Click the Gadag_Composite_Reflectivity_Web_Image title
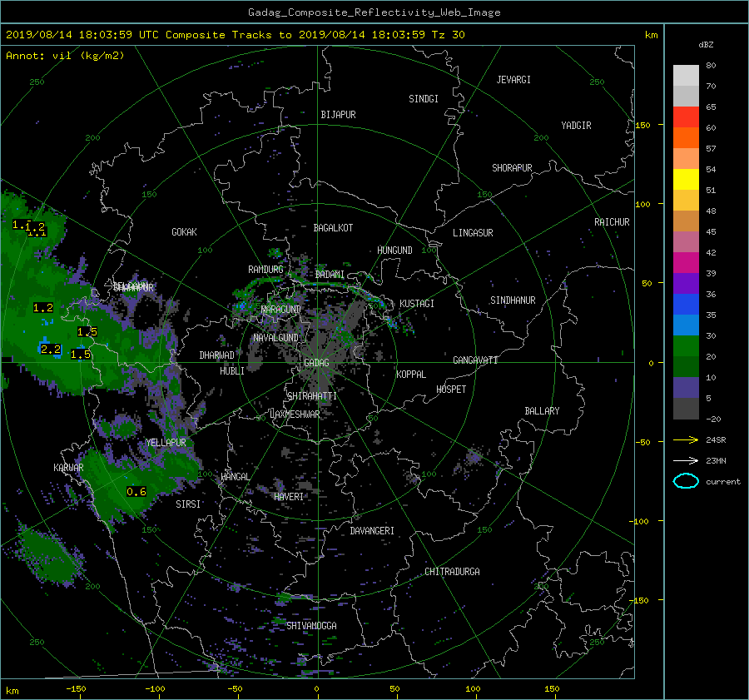 coord(374,12)
